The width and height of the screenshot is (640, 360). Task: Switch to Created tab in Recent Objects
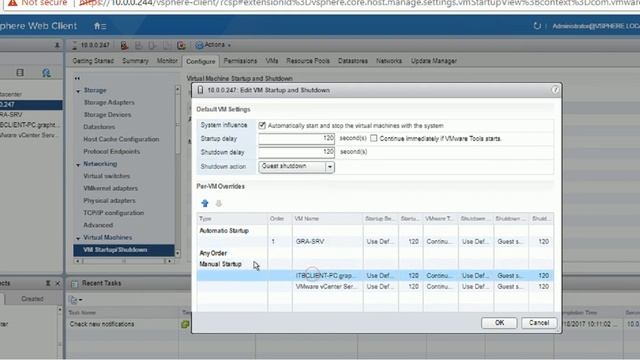coord(32,299)
